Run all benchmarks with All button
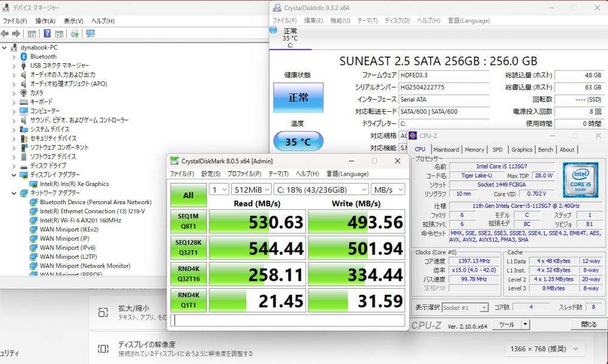The image size is (608, 364). (x=188, y=195)
